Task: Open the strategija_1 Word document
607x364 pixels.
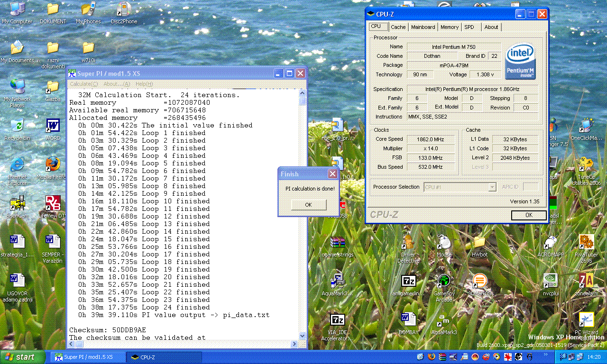Action: point(17,246)
